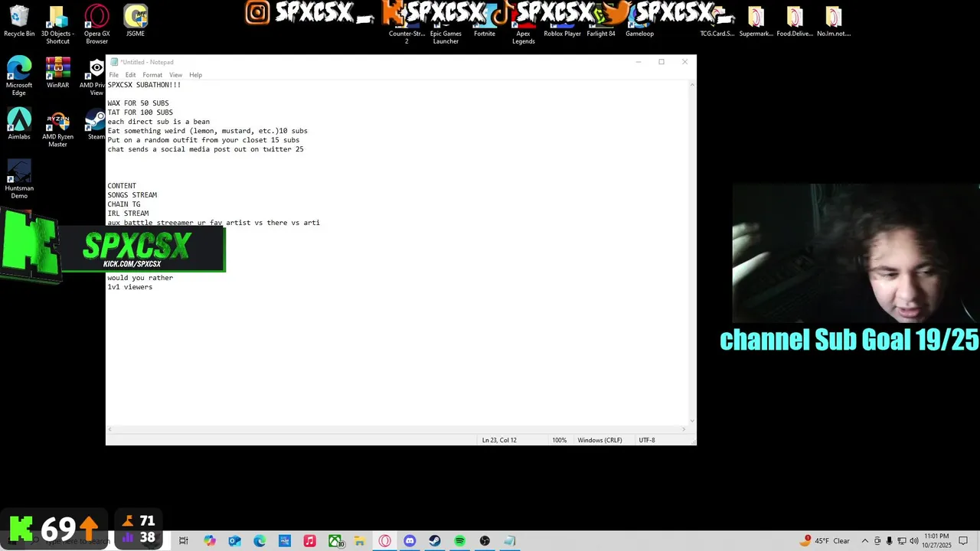Screen dimensions: 980x551
Task: Click the 'IRL STREAM' line
Action: tap(128, 214)
